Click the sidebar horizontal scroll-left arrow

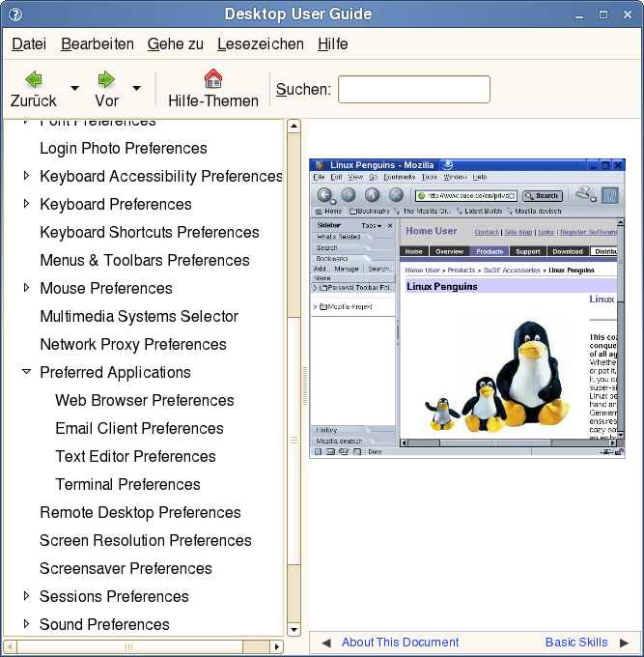click(x=11, y=646)
